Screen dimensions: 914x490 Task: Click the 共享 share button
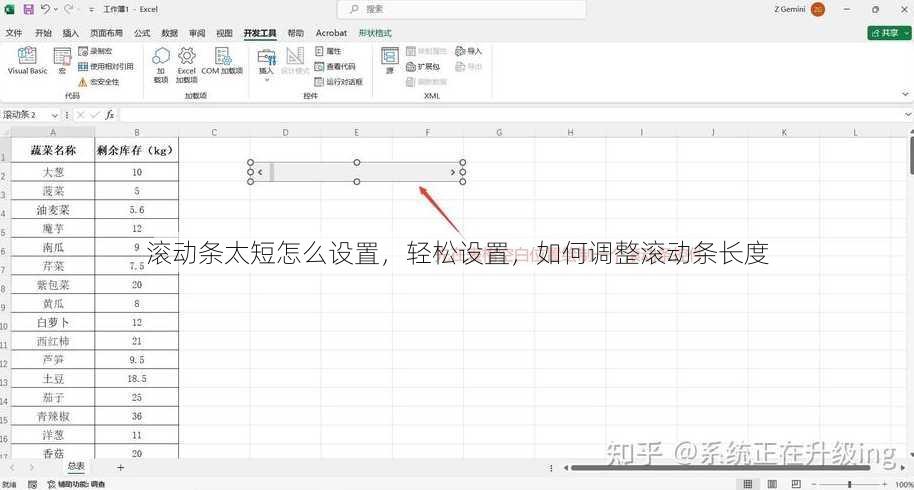coord(888,33)
